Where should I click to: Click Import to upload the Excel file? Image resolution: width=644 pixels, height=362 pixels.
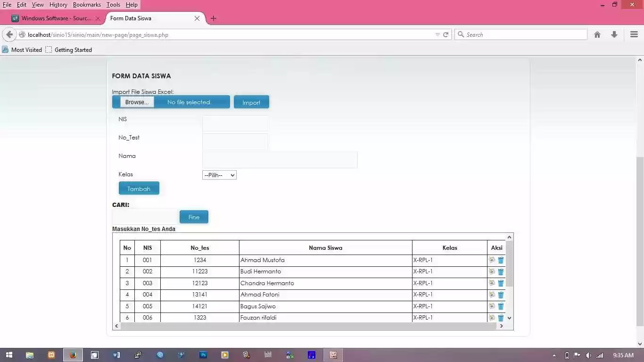click(251, 102)
